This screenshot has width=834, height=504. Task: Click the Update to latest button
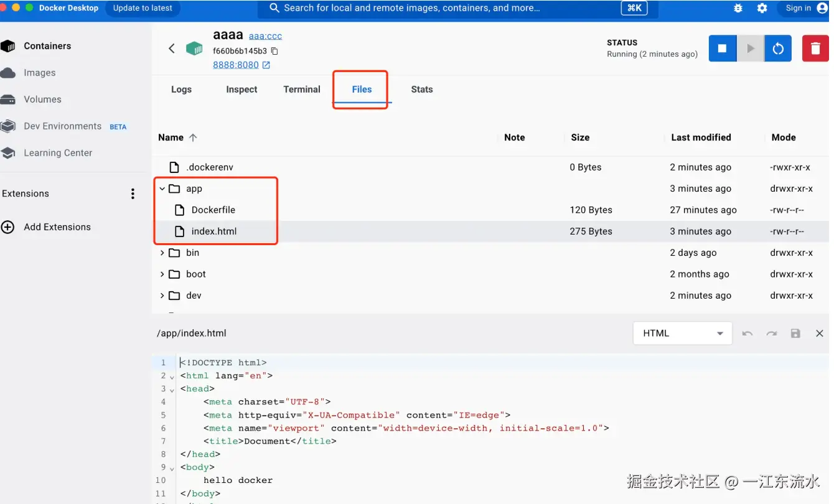[143, 8]
